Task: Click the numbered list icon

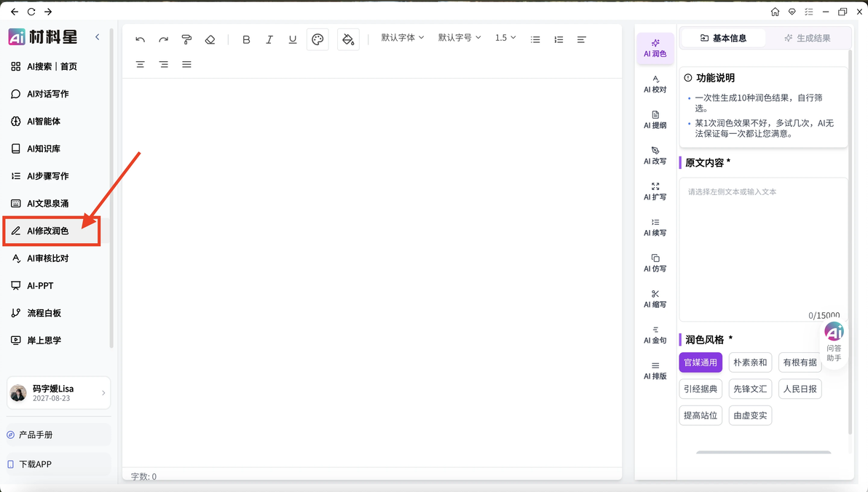Action: click(559, 39)
